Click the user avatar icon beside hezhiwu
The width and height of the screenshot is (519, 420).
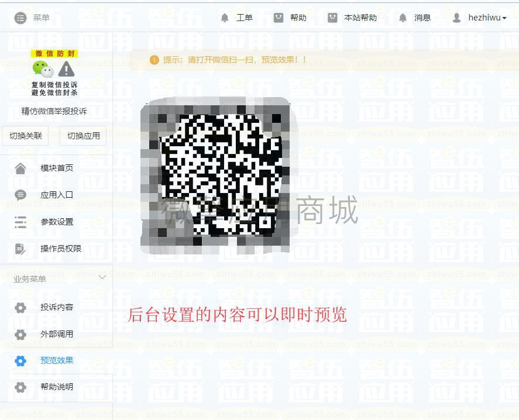tap(456, 18)
